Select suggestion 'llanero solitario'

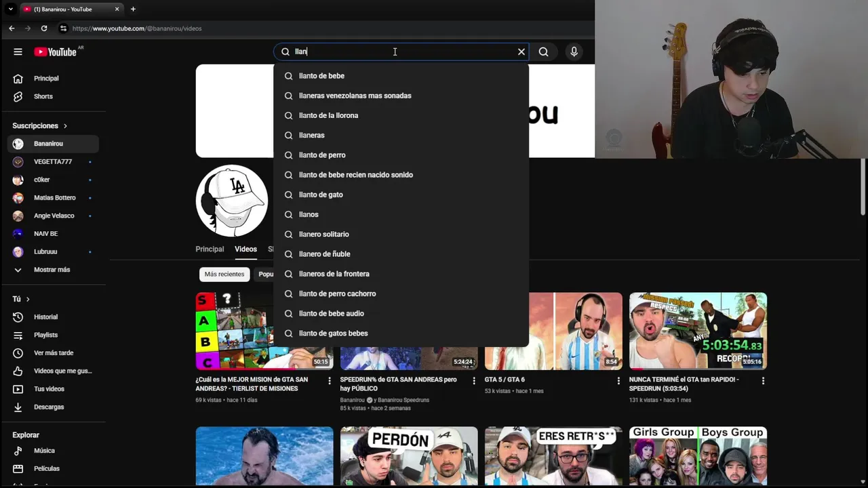point(401,235)
